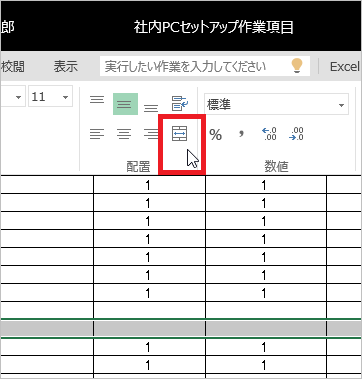
Task: Click the 数値 group label
Action: 276,166
